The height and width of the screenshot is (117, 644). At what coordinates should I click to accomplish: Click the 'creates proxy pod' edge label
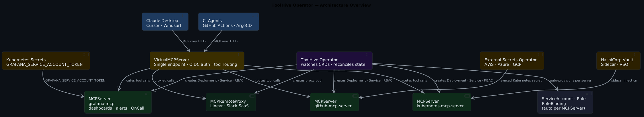coord(307,80)
